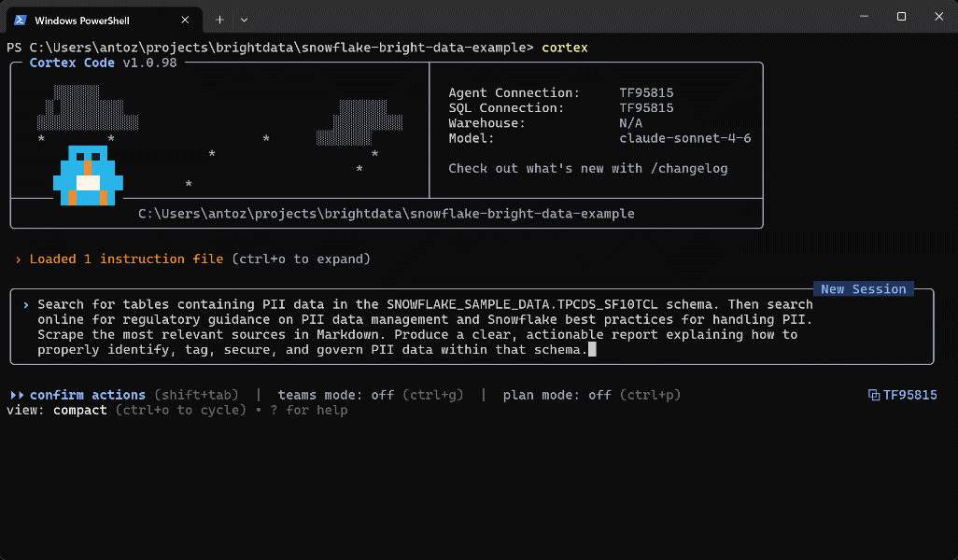Click the ? for help hint
The image size is (958, 560).
coord(308,410)
